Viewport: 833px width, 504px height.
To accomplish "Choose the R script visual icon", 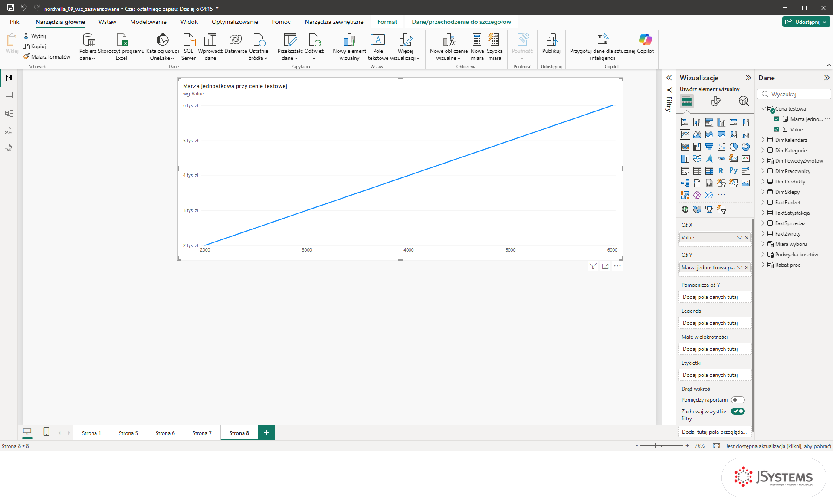I will coord(721,171).
